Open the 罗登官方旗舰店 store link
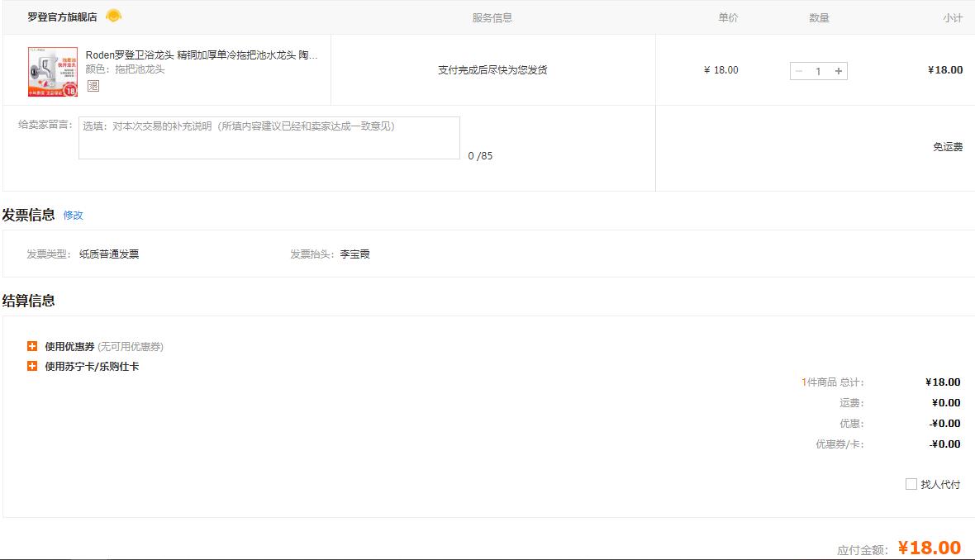Image resolution: width=975 pixels, height=560 pixels. tap(62, 17)
